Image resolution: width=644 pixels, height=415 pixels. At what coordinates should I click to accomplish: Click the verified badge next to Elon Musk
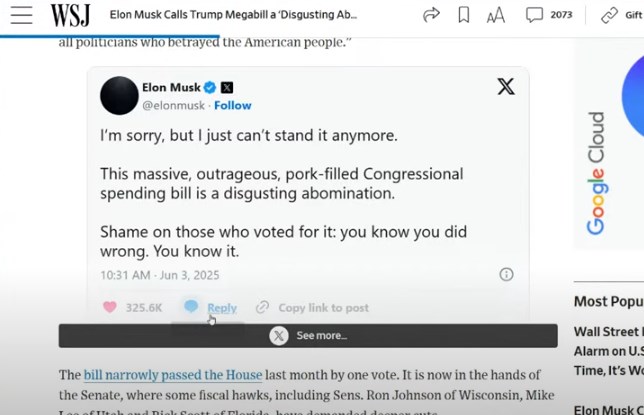(x=210, y=88)
